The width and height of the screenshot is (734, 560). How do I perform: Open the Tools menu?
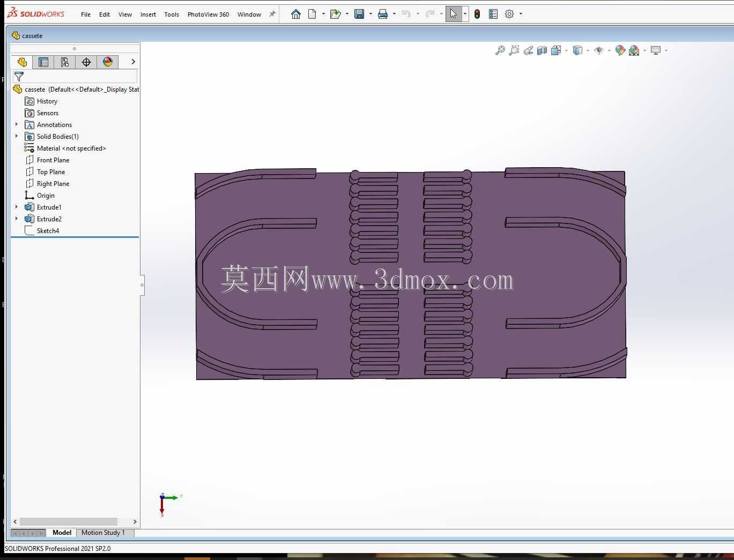pos(172,14)
